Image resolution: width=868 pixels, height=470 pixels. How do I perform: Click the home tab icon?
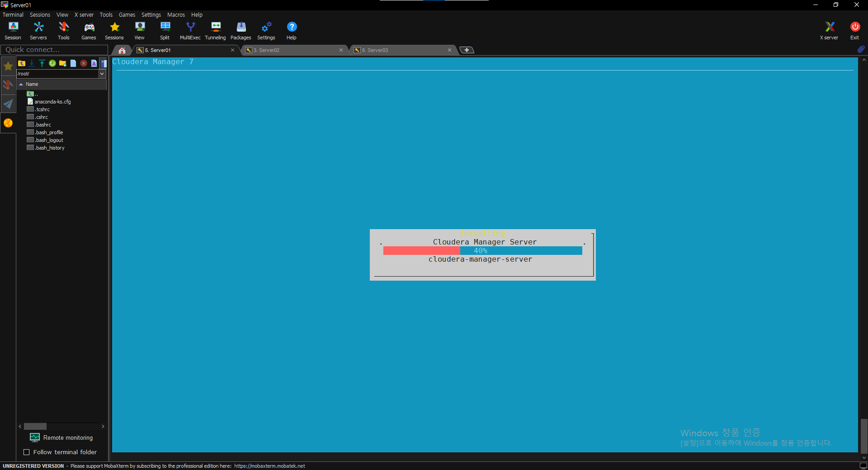(122, 50)
